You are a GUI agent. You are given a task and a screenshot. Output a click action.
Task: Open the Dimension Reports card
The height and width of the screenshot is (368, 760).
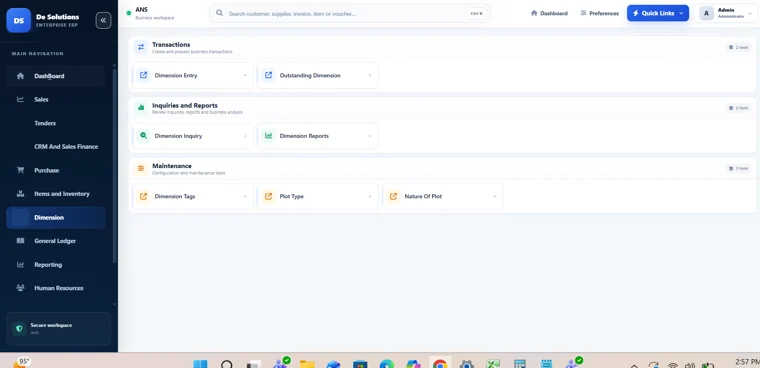click(318, 136)
